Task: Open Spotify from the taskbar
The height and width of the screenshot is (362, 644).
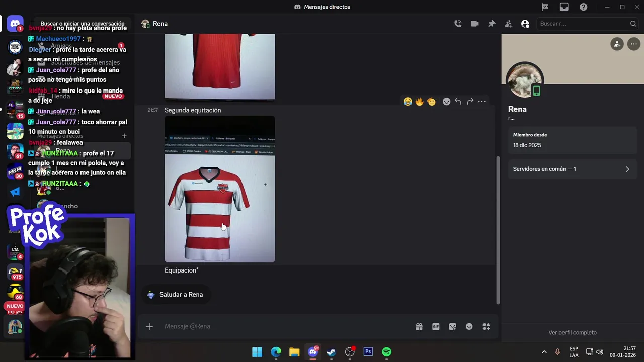Action: click(x=386, y=352)
